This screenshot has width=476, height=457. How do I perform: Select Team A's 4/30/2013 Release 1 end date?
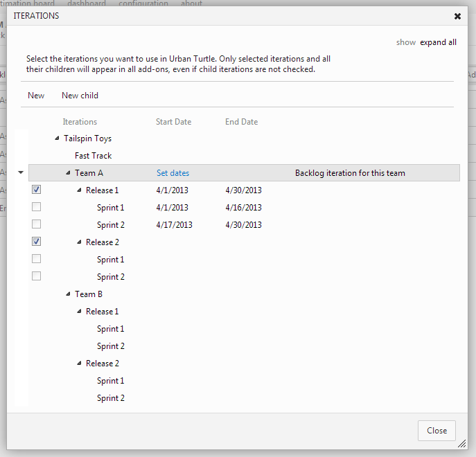pos(243,190)
